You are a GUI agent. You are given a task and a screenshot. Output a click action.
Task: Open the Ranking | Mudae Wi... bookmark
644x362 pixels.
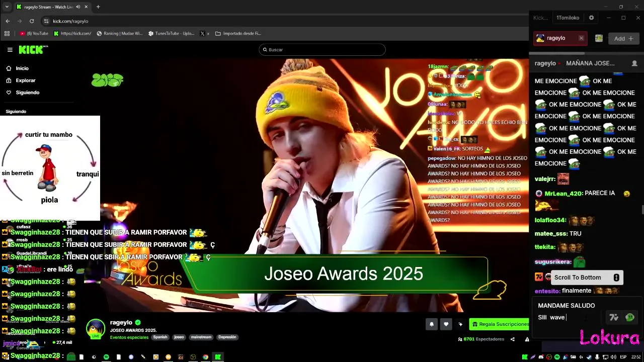point(119,34)
